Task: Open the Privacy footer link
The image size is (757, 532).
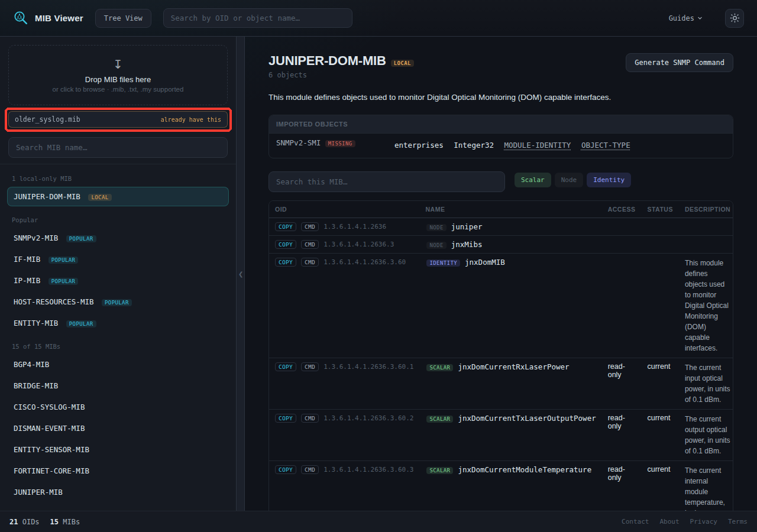Action: tap(703, 521)
